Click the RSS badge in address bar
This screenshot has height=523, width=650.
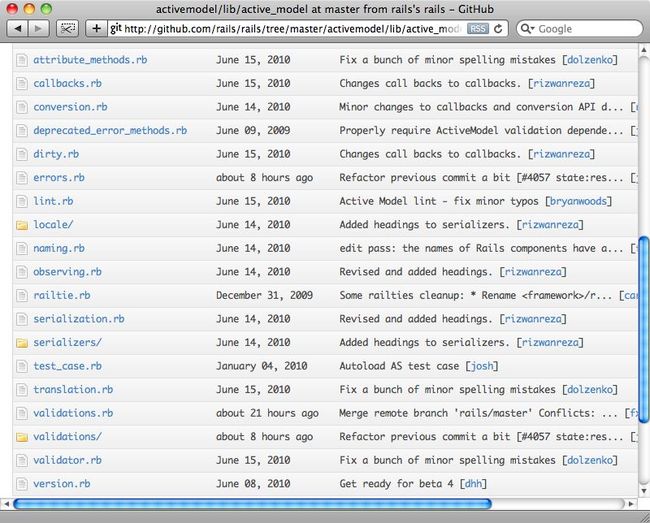pyautogui.click(x=478, y=29)
